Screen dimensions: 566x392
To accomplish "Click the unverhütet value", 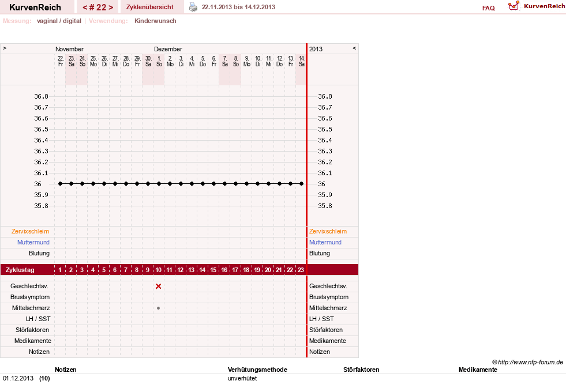I will tap(242, 378).
